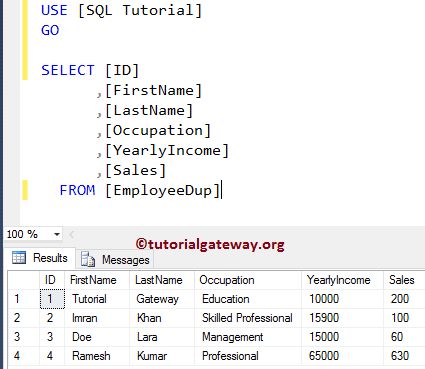This screenshot has width=425, height=369.
Task: Select the 10000 yearly income cell
Action: coord(342,299)
